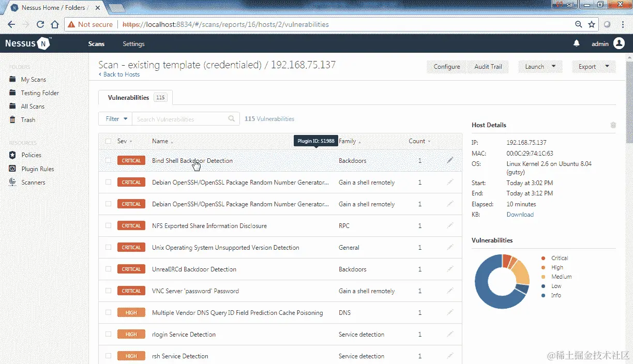Viewport: 633px width, 364px height.
Task: Check the VNC Server 'password' Password row
Action: 108,291
